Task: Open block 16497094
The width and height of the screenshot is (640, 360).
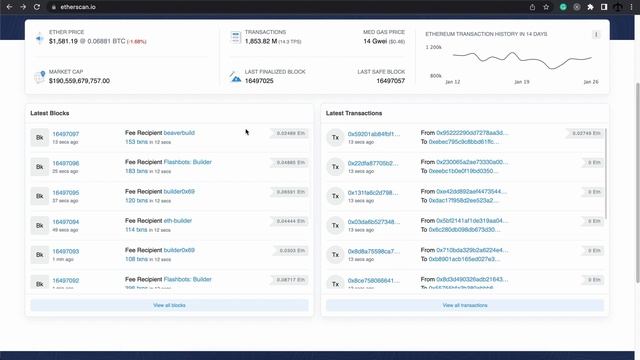Action: [66, 222]
